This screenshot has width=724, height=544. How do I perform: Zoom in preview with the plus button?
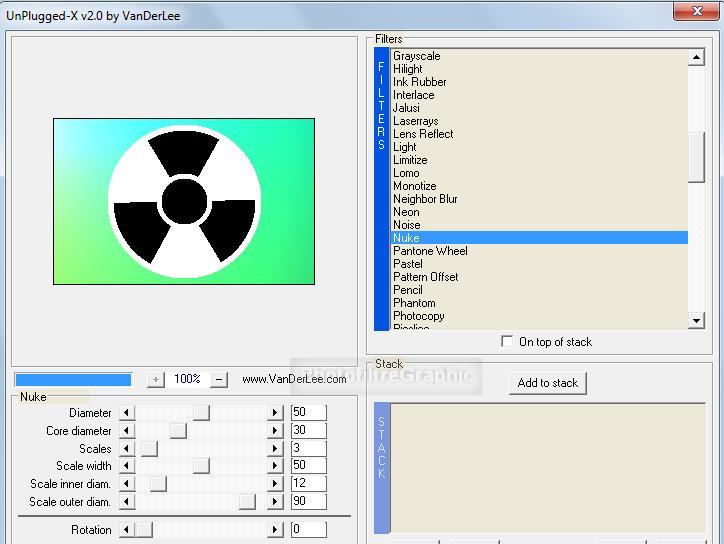click(156, 380)
